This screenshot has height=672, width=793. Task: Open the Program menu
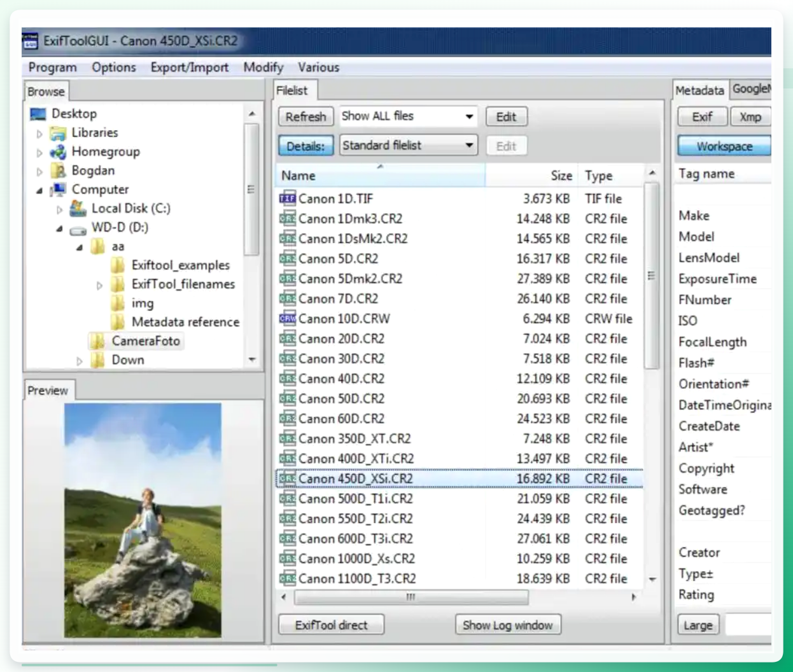pyautogui.click(x=52, y=67)
